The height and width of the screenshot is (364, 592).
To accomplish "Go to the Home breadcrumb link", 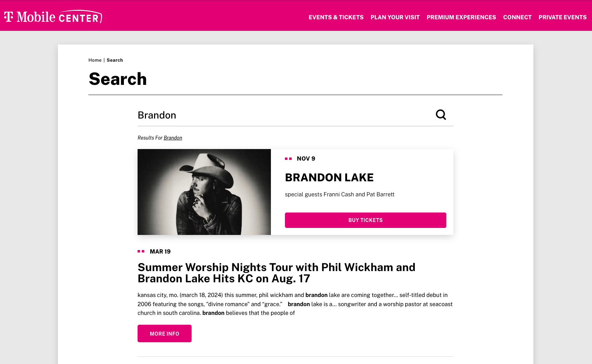I will pyautogui.click(x=95, y=60).
